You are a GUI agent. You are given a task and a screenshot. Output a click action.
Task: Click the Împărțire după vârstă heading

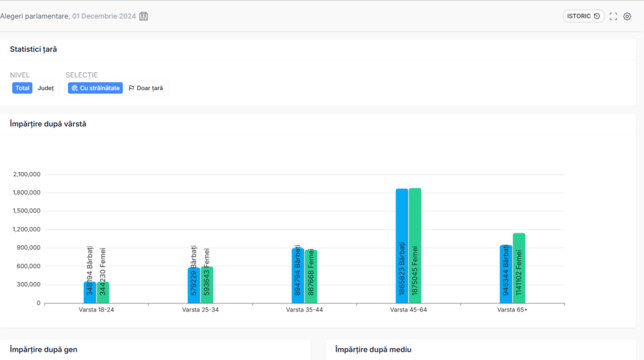coord(48,124)
